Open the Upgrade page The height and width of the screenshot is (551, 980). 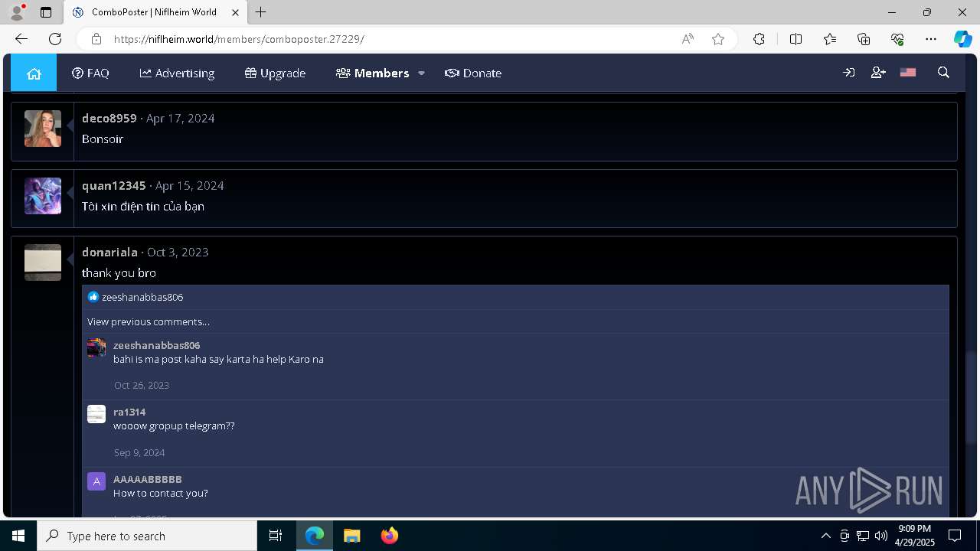(x=275, y=73)
